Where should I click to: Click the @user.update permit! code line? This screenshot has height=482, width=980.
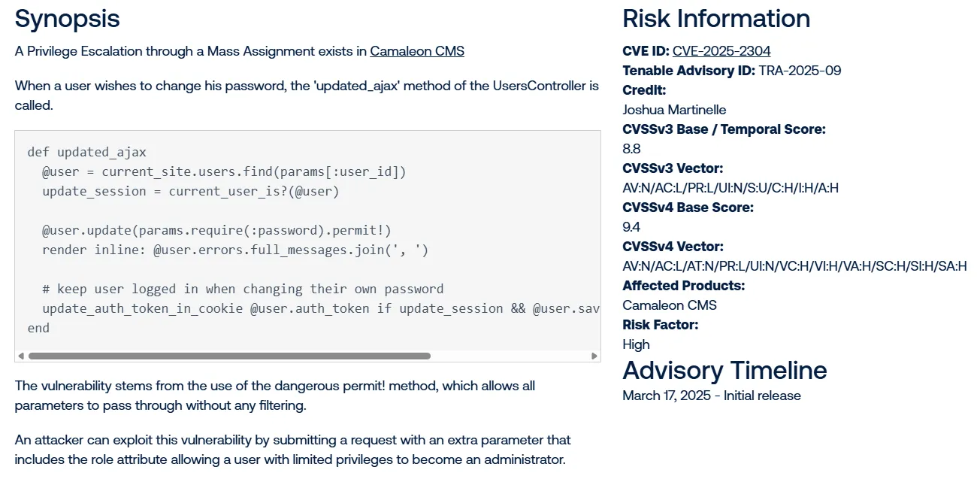[x=216, y=230]
